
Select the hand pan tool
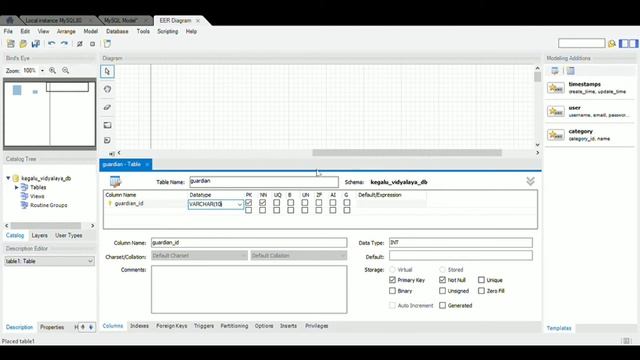coord(107,89)
